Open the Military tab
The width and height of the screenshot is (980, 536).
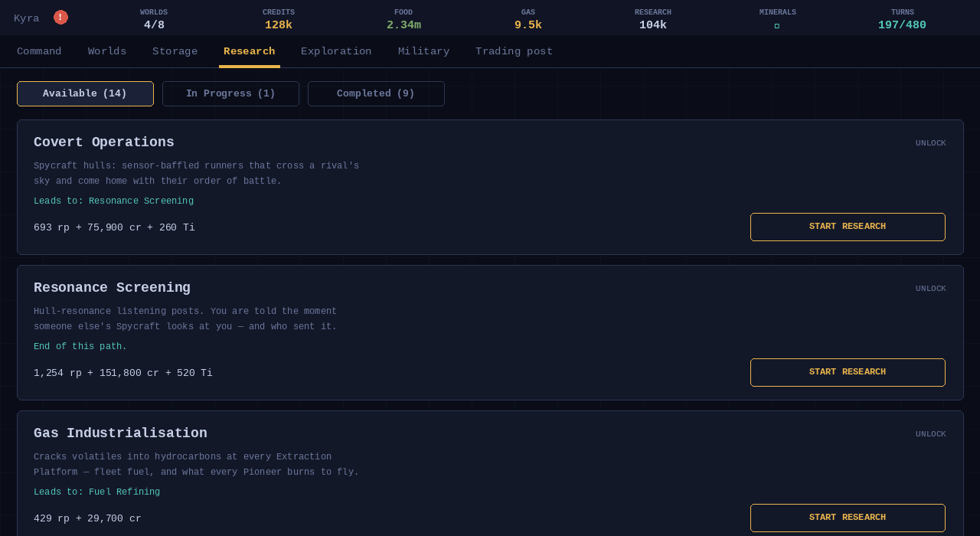pyautogui.click(x=423, y=51)
